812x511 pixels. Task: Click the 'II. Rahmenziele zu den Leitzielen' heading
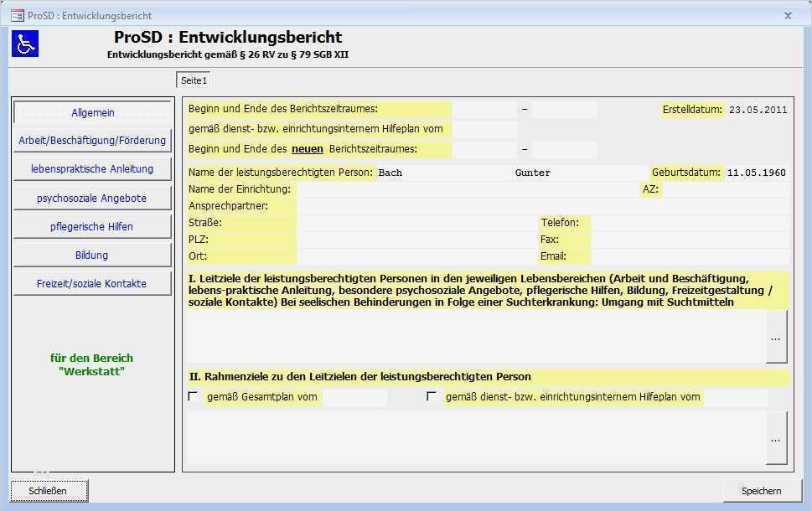pyautogui.click(x=359, y=377)
